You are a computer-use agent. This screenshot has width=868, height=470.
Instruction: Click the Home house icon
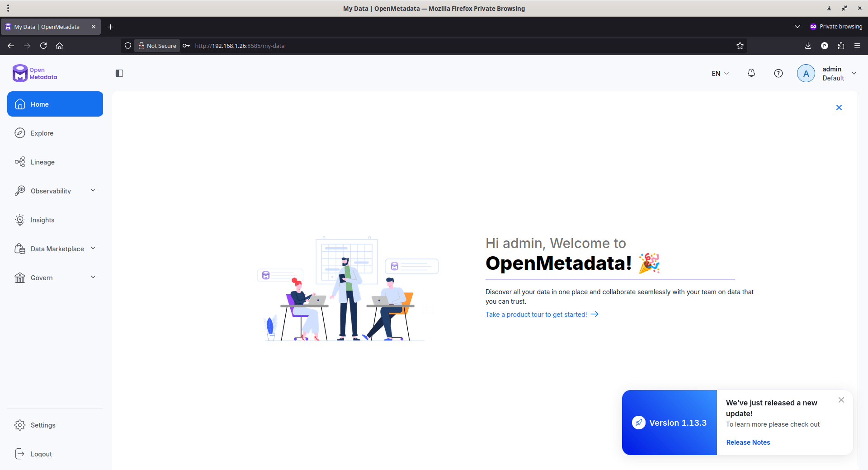coord(20,104)
